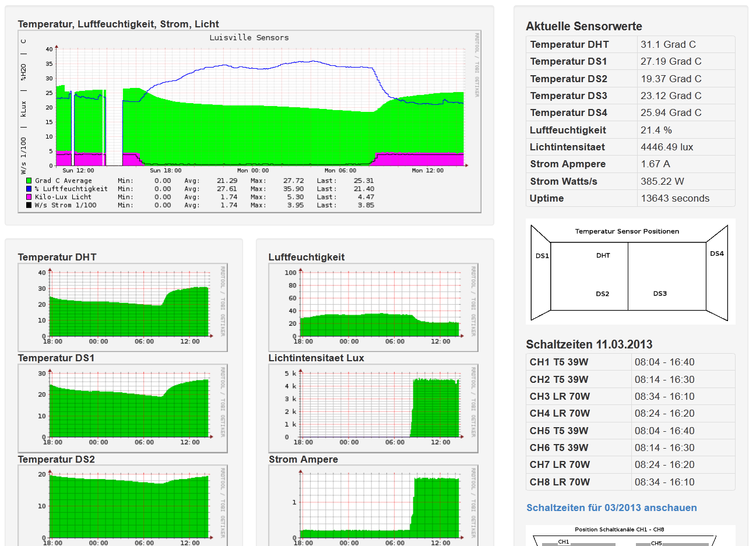Open the Temperatur DHT graph
Screen dimensions: 756x546
click(122, 307)
